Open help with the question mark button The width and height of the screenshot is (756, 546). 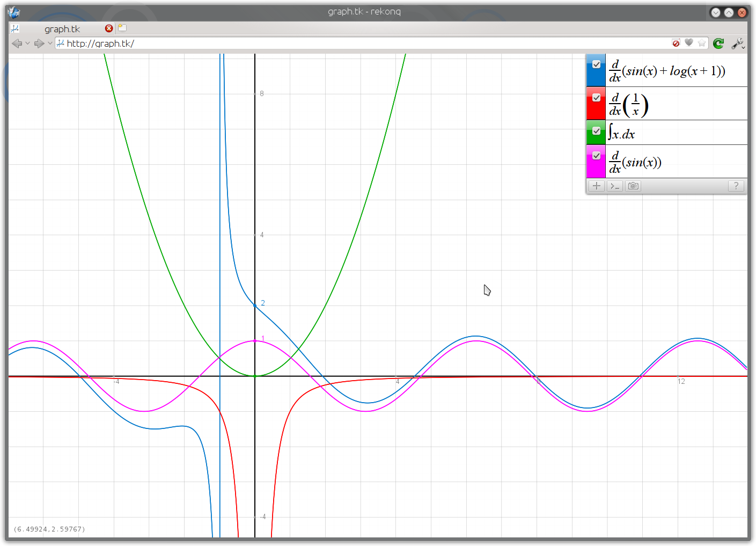click(736, 186)
